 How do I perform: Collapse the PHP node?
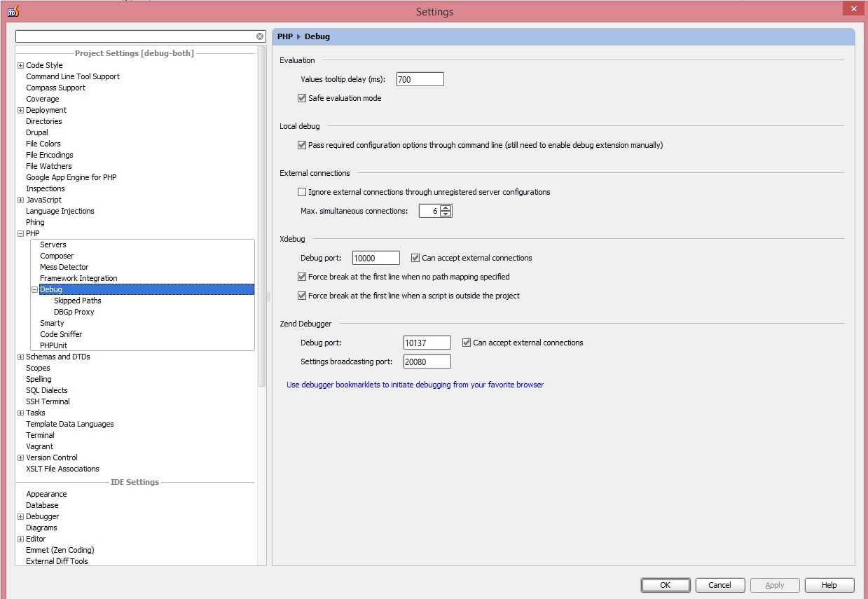20,233
